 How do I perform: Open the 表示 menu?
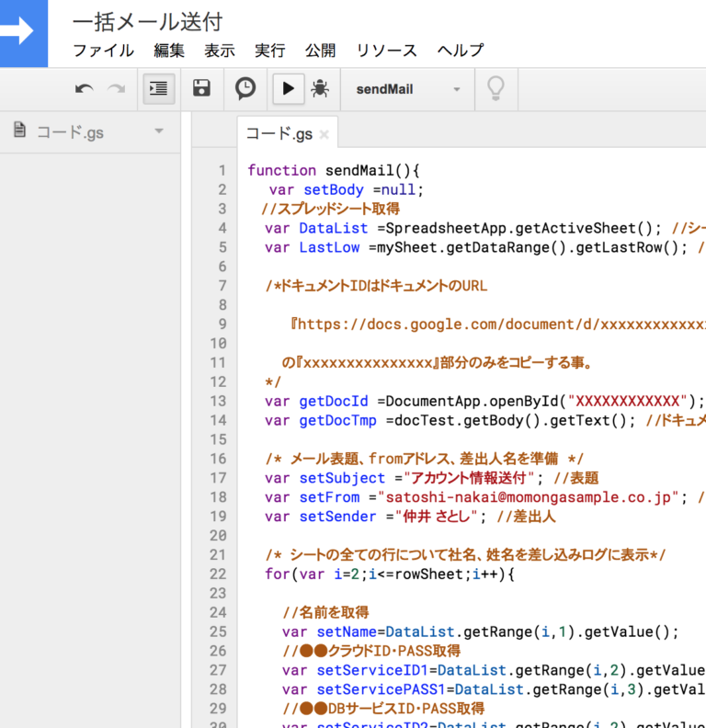(220, 51)
